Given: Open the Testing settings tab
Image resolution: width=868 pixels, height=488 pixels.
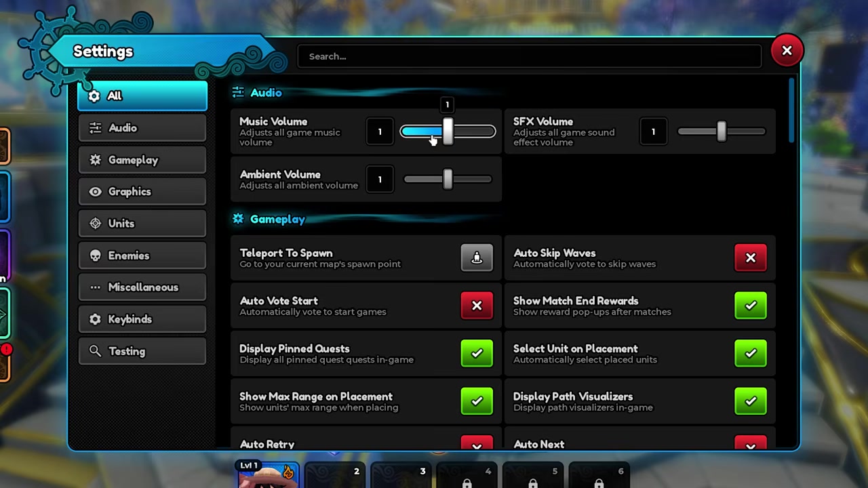Looking at the screenshot, I should pyautogui.click(x=142, y=351).
